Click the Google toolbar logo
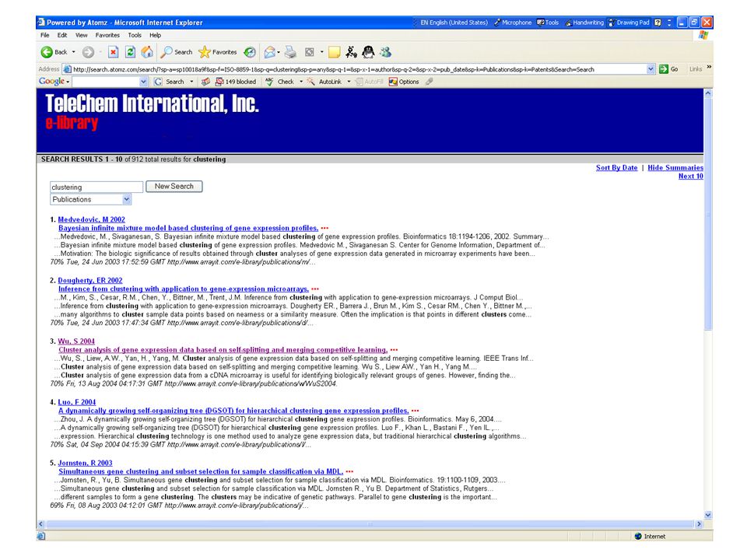Viewport: 747px width, 560px height. 51,82
